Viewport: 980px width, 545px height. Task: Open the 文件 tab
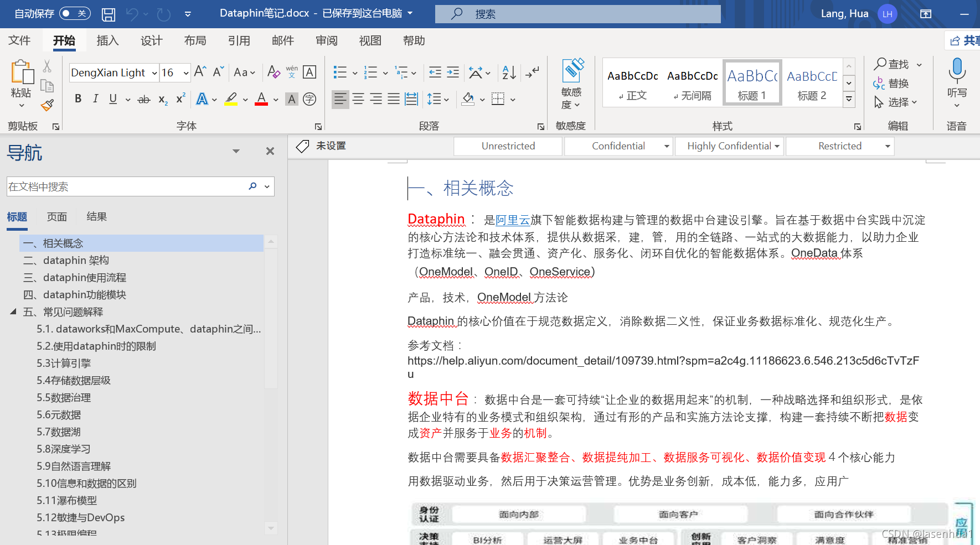coord(19,40)
